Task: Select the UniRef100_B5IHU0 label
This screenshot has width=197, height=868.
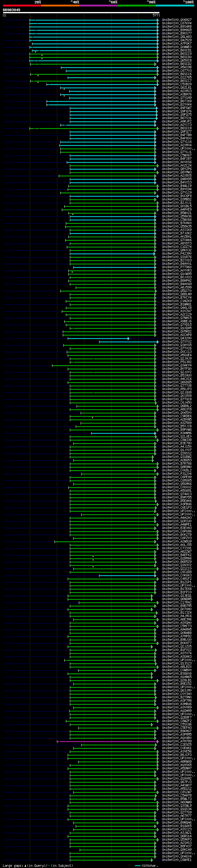Action: click(177, 375)
